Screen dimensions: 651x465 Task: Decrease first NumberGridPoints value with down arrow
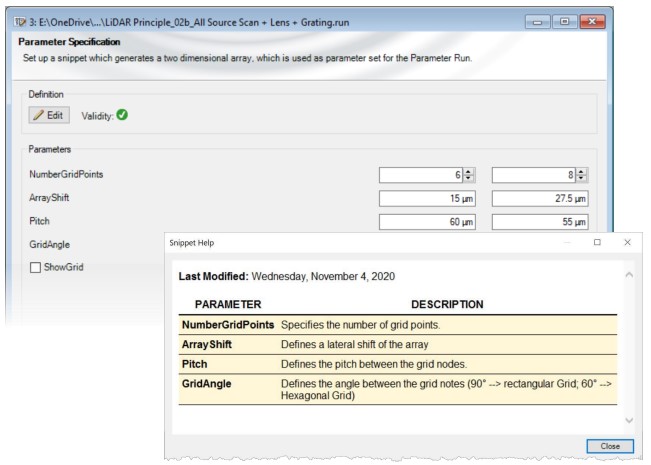pos(469,179)
